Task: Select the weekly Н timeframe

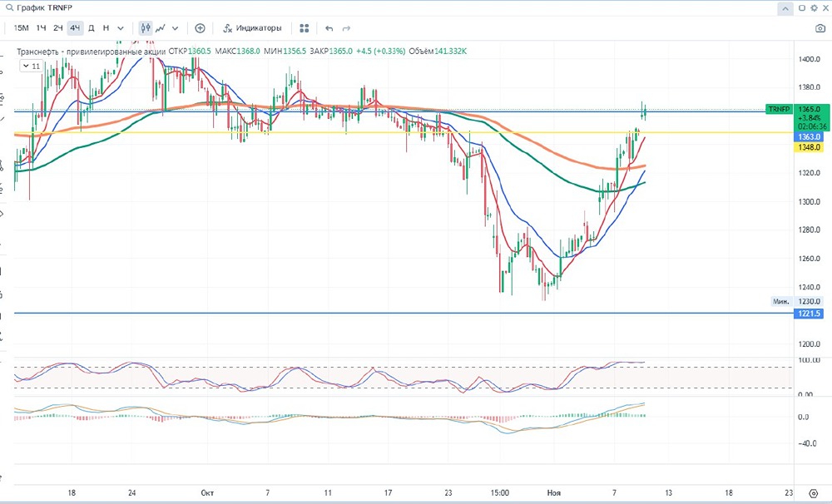Action: pyautogui.click(x=106, y=27)
